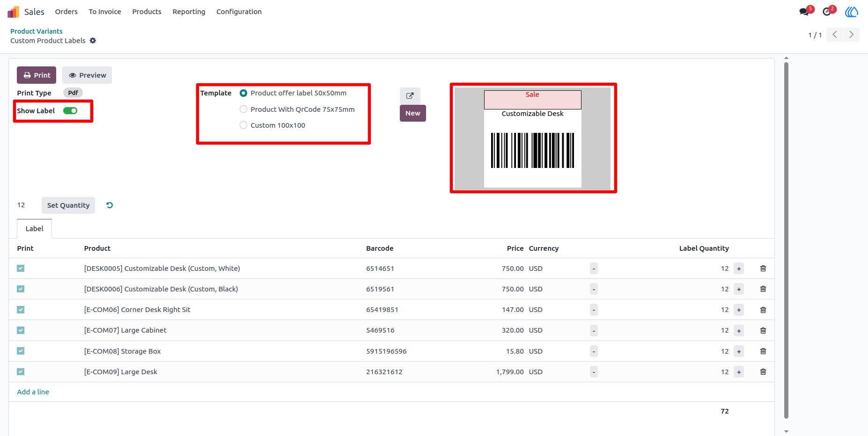This screenshot has height=436, width=868.
Task: Open the conversations messages icon
Action: (804, 12)
